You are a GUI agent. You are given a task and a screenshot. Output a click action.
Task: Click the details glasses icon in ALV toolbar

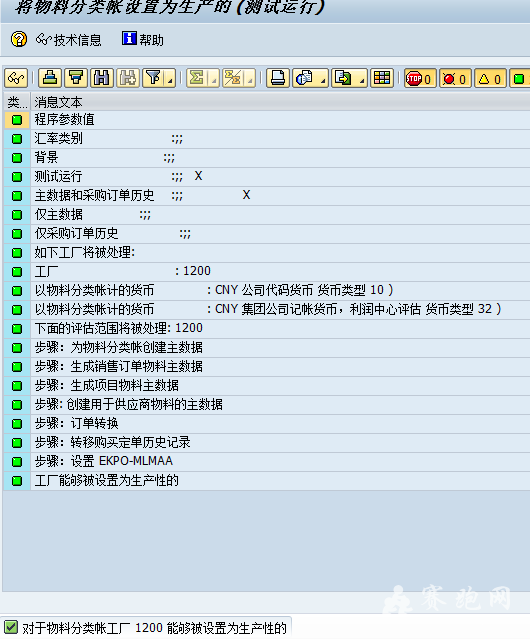point(16,78)
